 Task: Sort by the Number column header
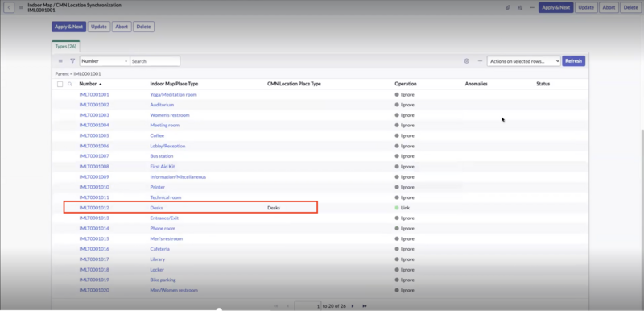click(x=88, y=84)
